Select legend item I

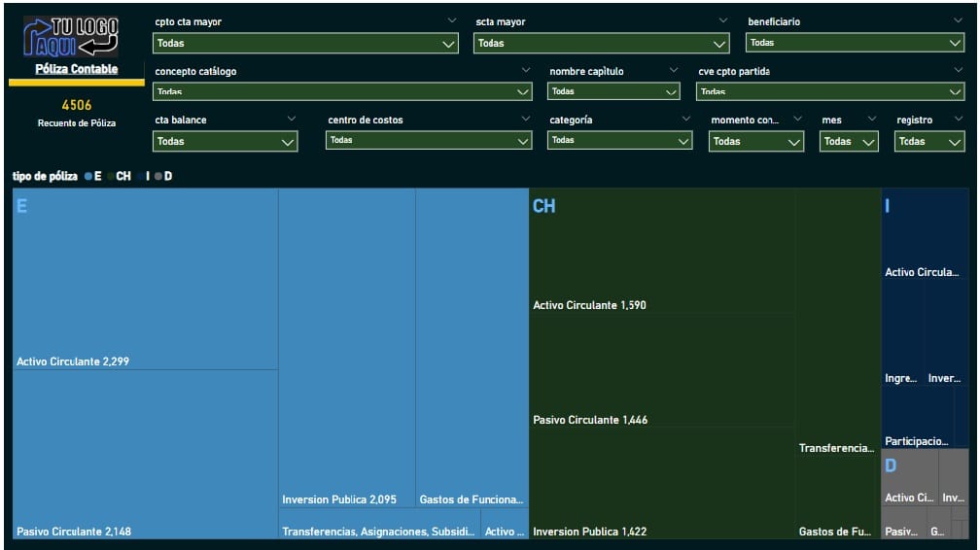coord(144,176)
